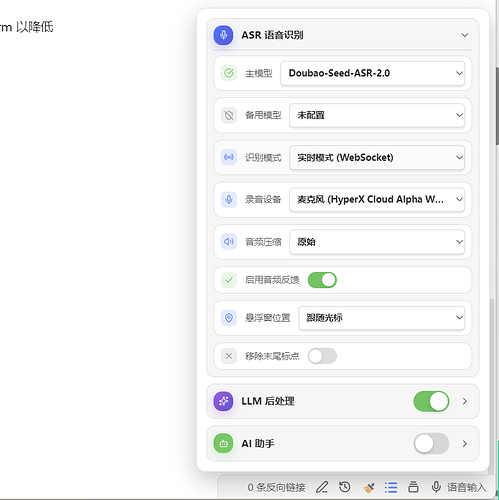Click the history clock icon in status bar

[345, 487]
